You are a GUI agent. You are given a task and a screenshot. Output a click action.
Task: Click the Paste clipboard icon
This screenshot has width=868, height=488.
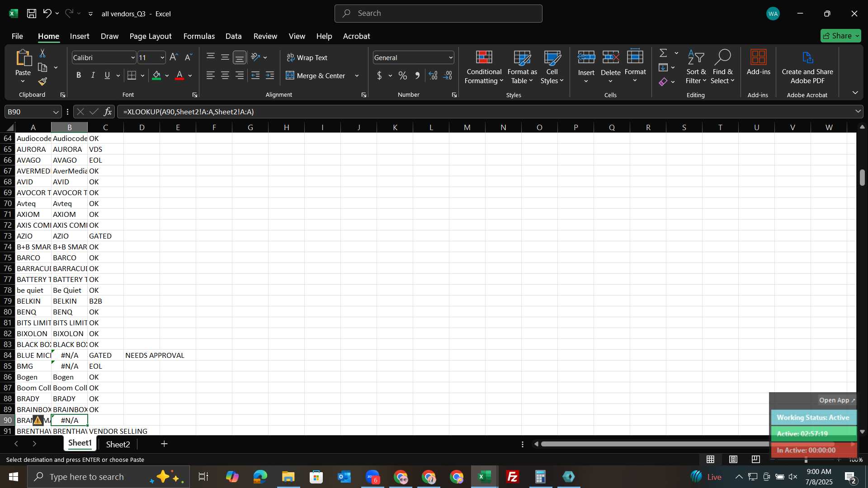23,58
